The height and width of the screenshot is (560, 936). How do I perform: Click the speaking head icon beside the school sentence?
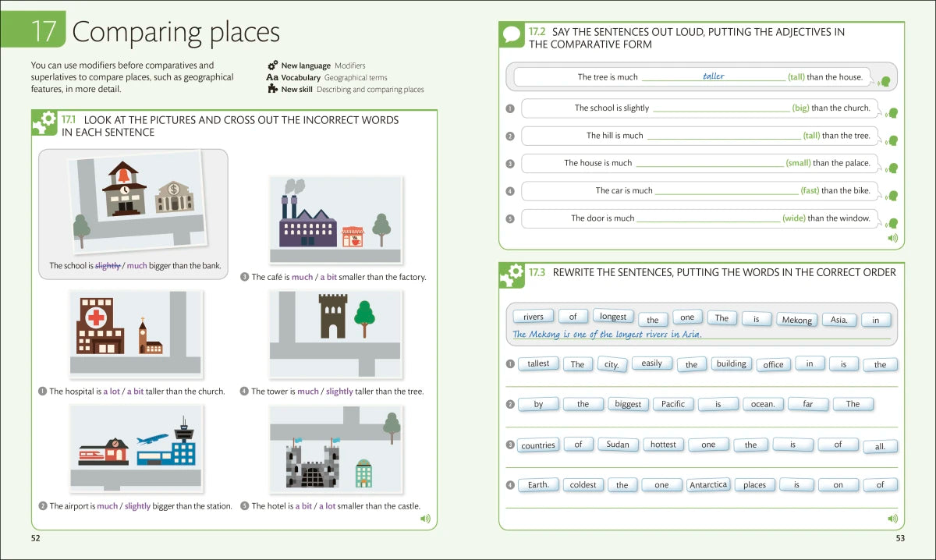892,113
